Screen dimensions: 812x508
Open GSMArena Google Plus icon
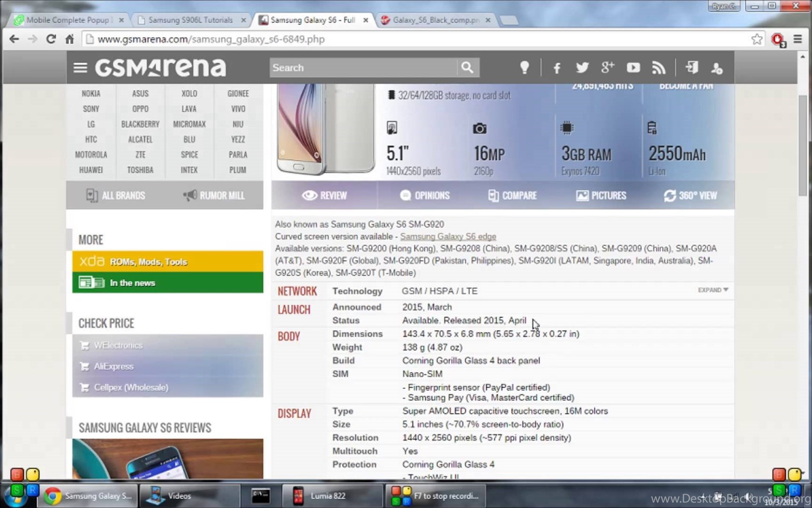pos(608,68)
